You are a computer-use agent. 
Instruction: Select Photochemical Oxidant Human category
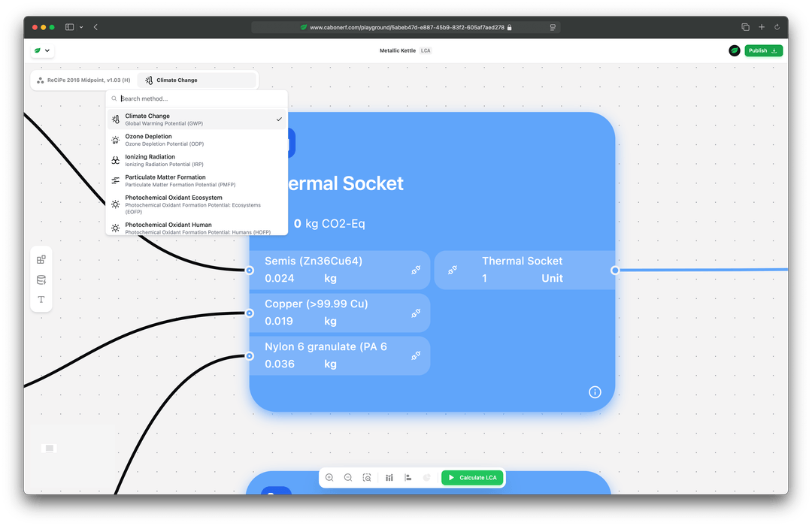(x=197, y=228)
